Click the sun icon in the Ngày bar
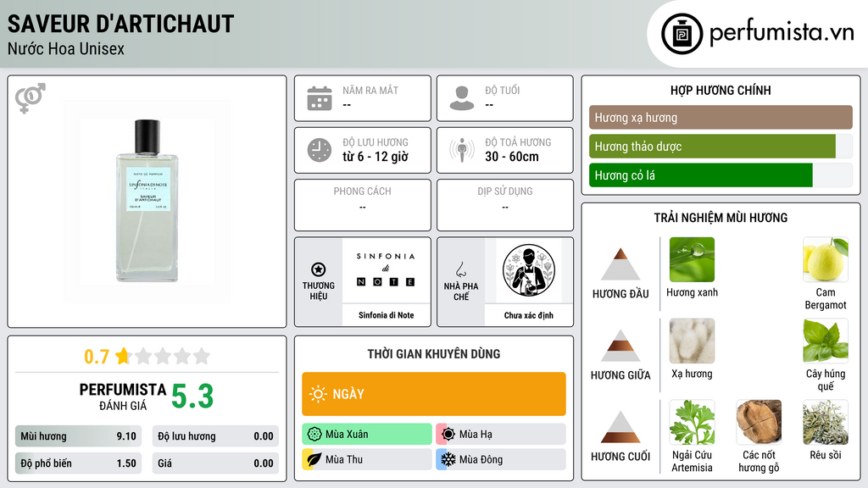868x488 pixels. tap(318, 394)
